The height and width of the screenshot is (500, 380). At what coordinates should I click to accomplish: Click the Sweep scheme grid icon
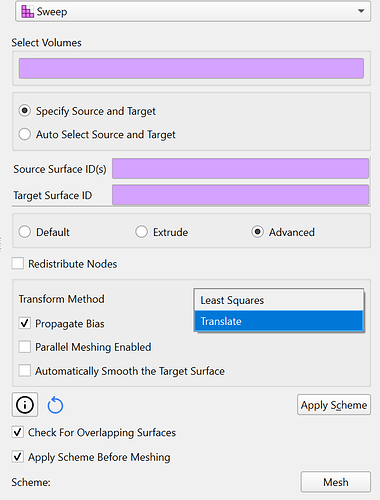click(27, 12)
